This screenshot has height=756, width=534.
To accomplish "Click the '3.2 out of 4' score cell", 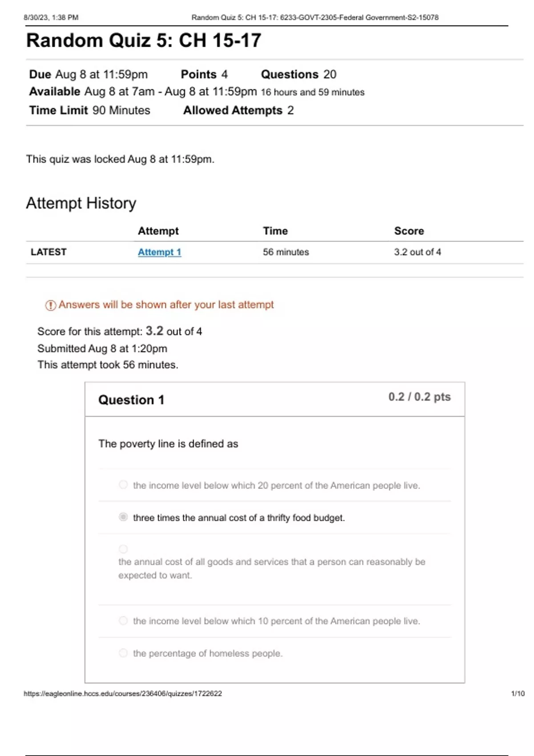I will [x=417, y=252].
